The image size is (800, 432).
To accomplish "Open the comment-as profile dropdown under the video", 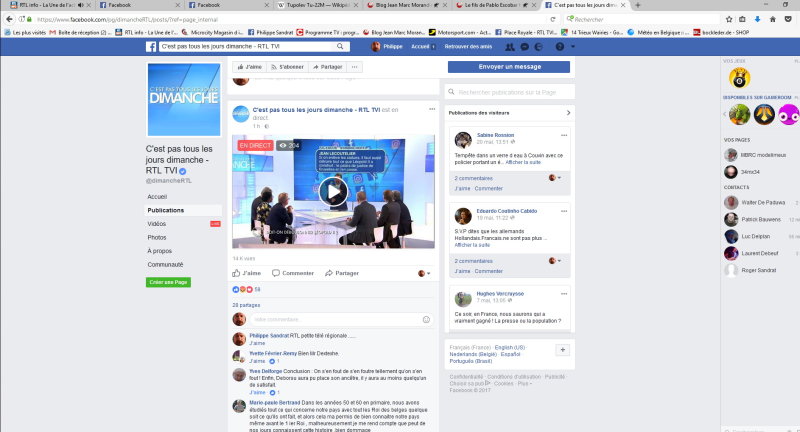I will (x=424, y=273).
